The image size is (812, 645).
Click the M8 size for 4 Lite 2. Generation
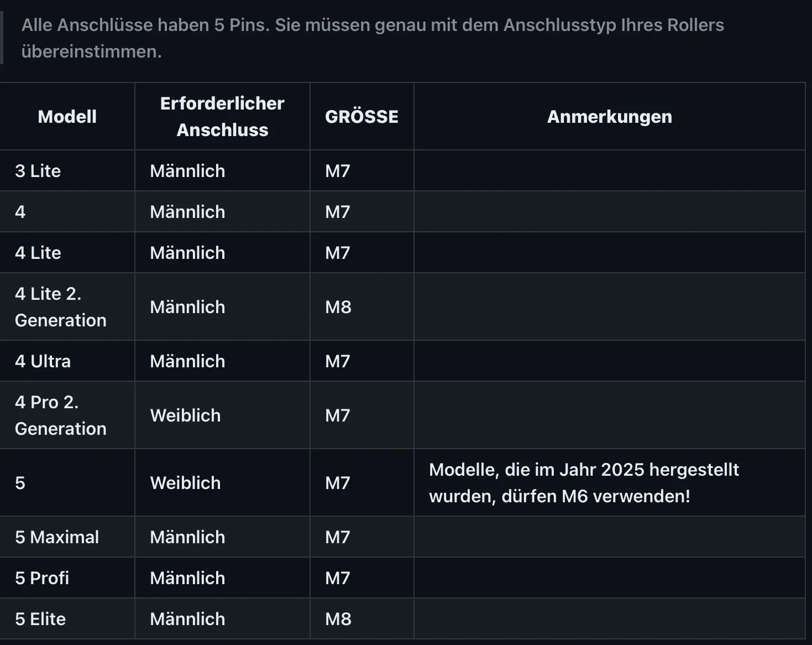click(338, 307)
